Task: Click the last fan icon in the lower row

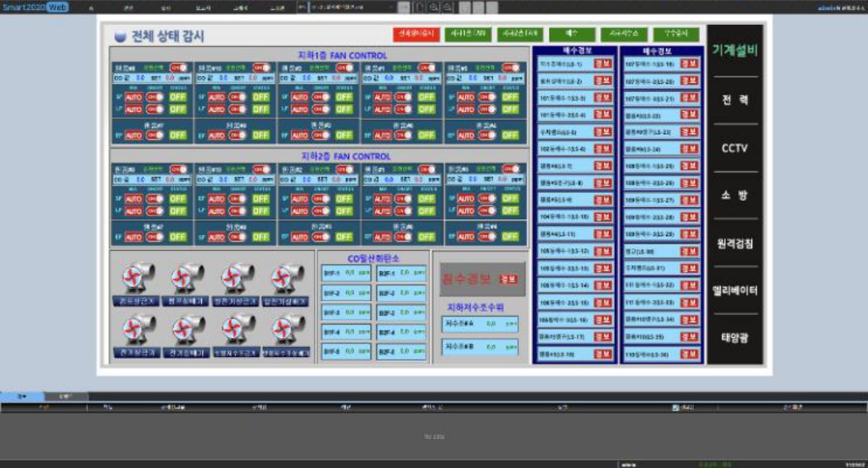Action: (x=287, y=330)
